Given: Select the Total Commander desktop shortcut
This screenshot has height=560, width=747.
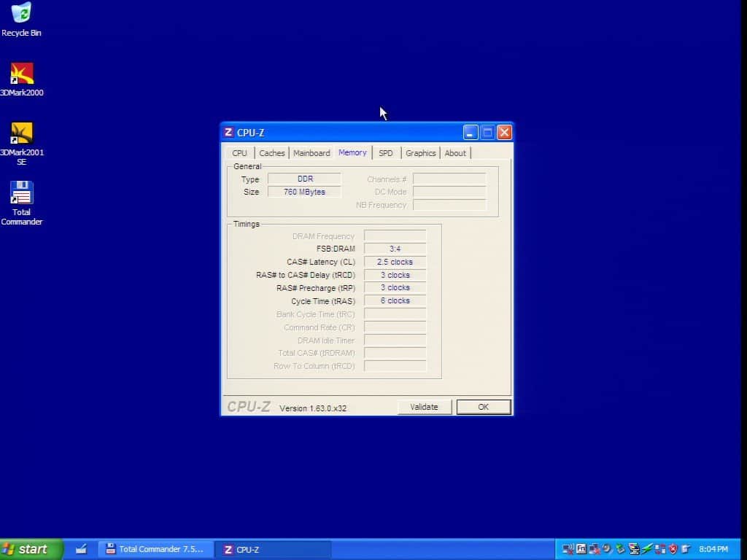Looking at the screenshot, I should [21, 203].
